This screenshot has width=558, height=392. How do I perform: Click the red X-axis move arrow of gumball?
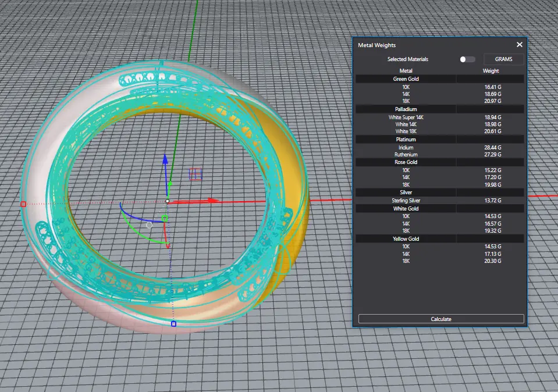pyautogui.click(x=213, y=201)
